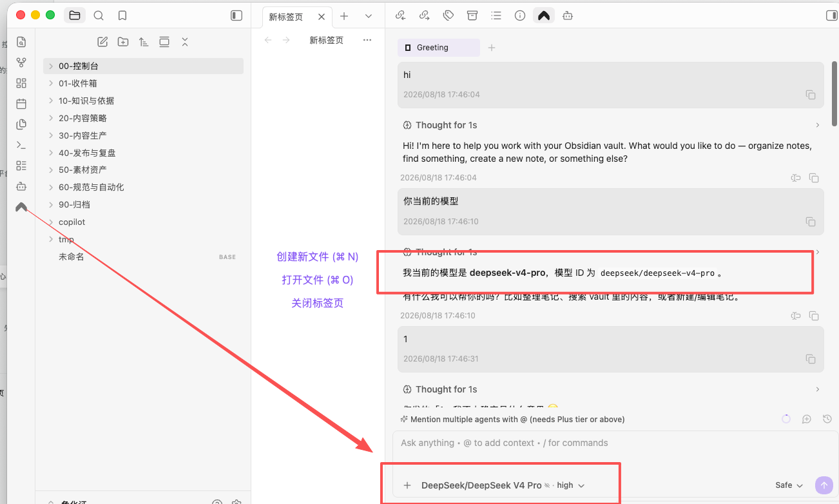Change the file sort order
This screenshot has width=839, height=504.
tap(144, 42)
